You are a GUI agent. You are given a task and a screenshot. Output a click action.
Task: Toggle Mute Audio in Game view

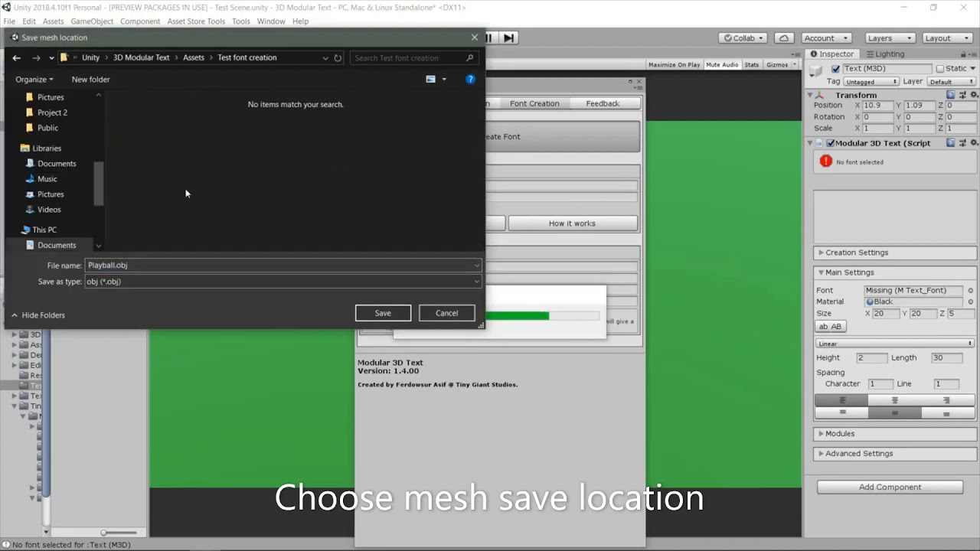coord(722,65)
